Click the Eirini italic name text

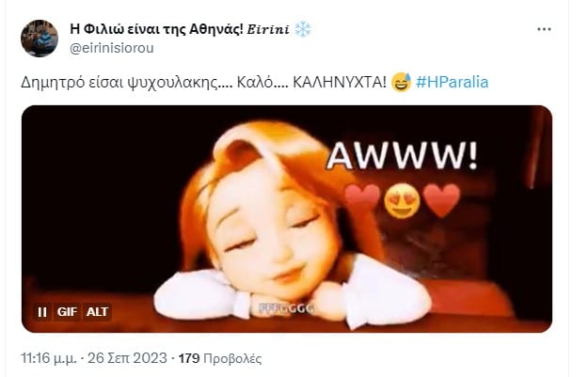[268, 29]
